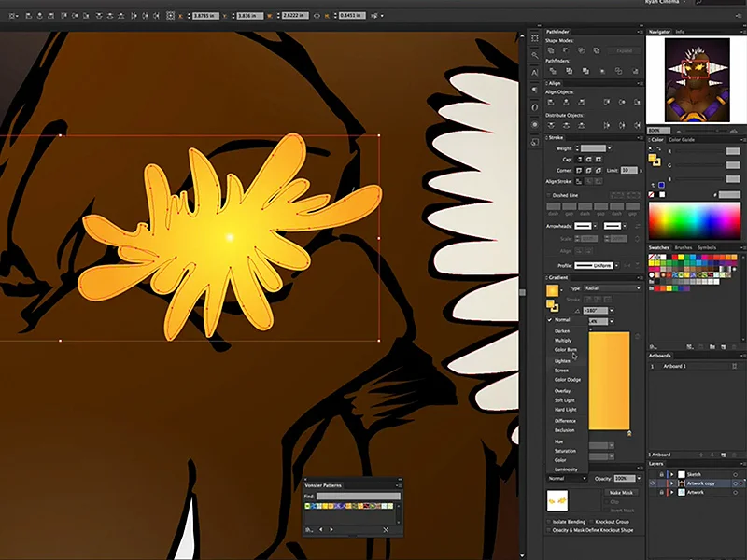Choose Multiply from the blend mode list
The image size is (747, 560).
point(563,340)
